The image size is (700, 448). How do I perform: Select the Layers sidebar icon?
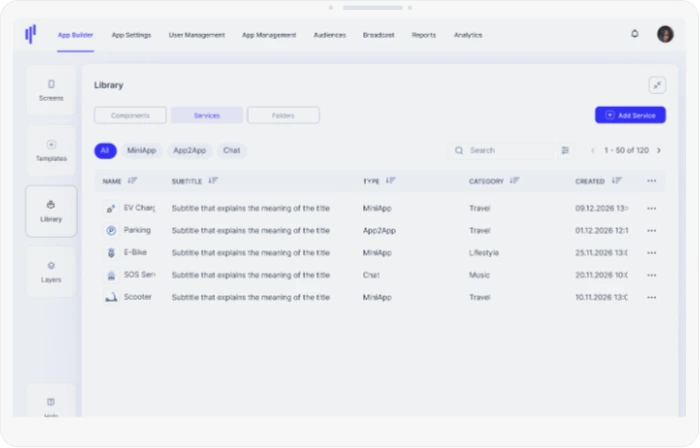tap(51, 272)
